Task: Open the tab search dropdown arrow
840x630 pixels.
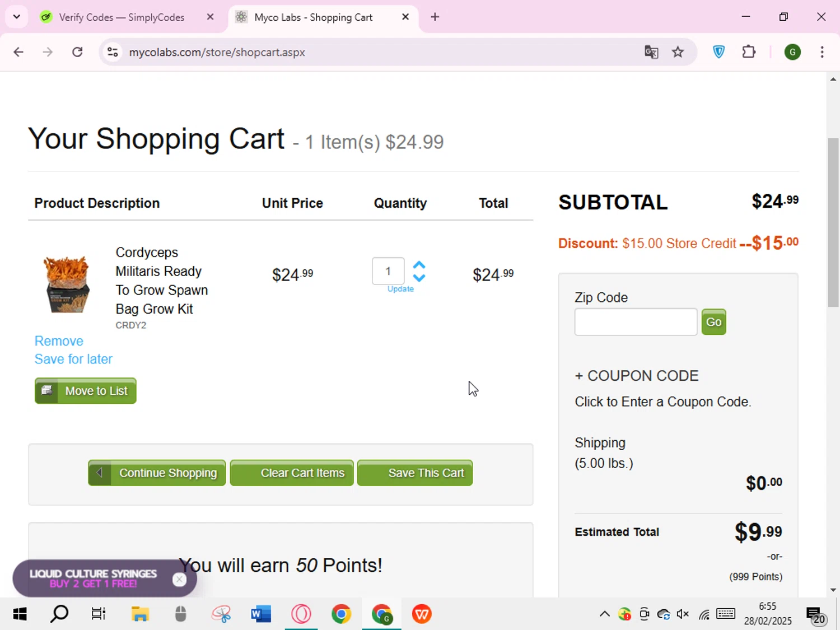Action: click(17, 17)
